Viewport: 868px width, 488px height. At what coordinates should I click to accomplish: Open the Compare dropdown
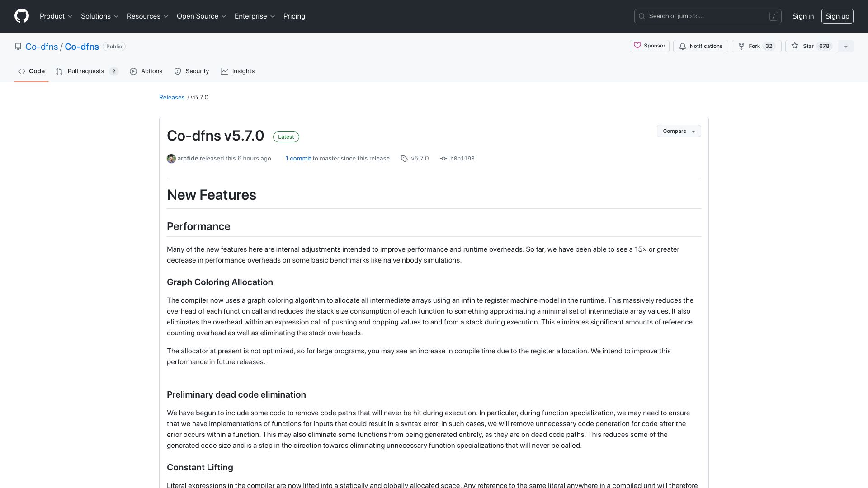[x=679, y=131]
